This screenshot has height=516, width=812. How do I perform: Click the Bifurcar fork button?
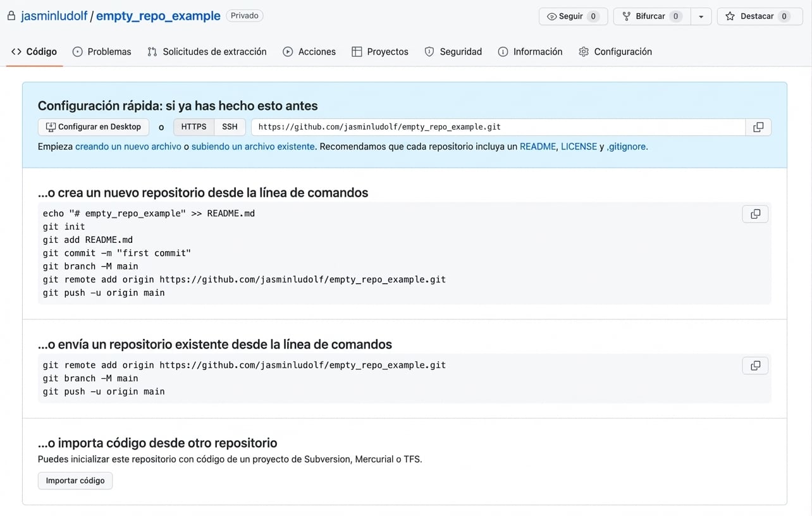(652, 16)
